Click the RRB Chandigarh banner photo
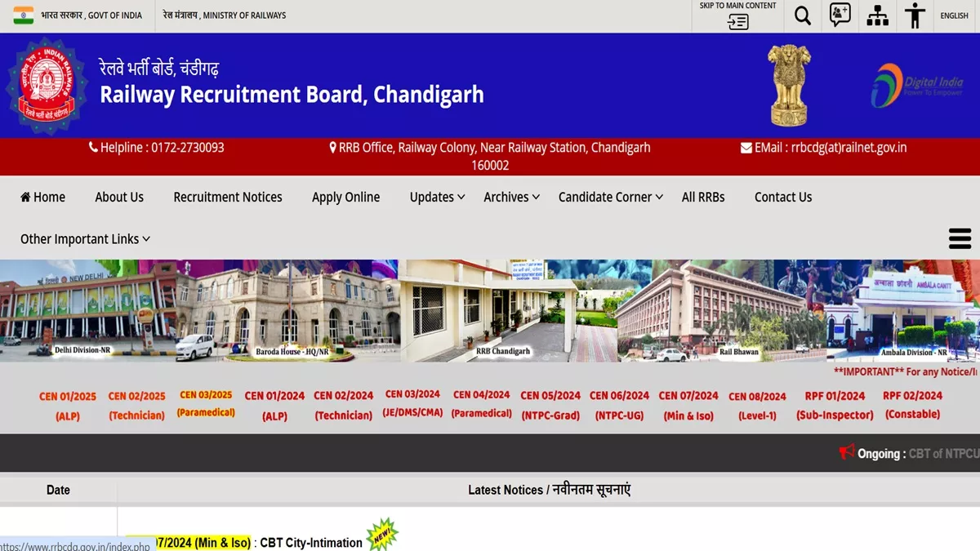Screen dimensions: 980x551 click(507, 311)
